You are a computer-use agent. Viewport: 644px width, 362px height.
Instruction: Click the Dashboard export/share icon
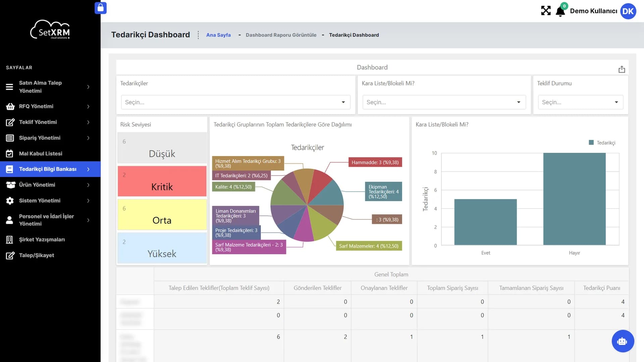[622, 69]
